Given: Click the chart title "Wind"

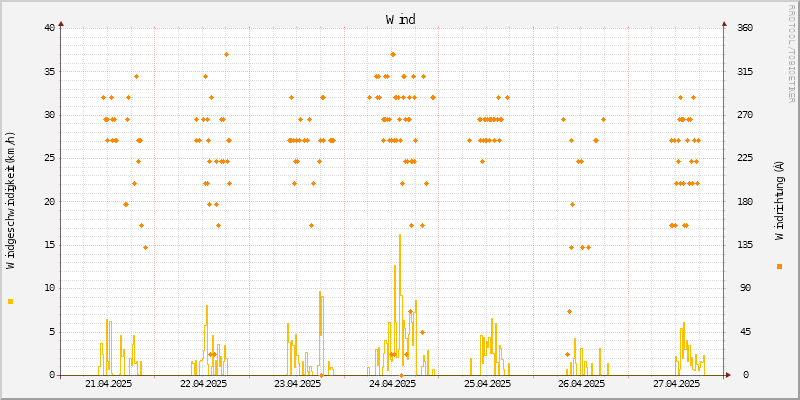Looking at the screenshot, I should (400, 19).
